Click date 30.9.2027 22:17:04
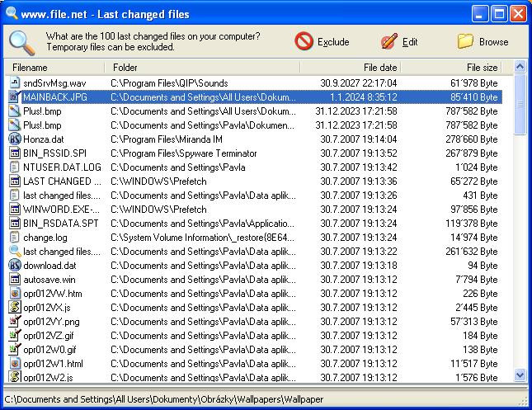This screenshot has height=410, width=532. tap(359, 83)
